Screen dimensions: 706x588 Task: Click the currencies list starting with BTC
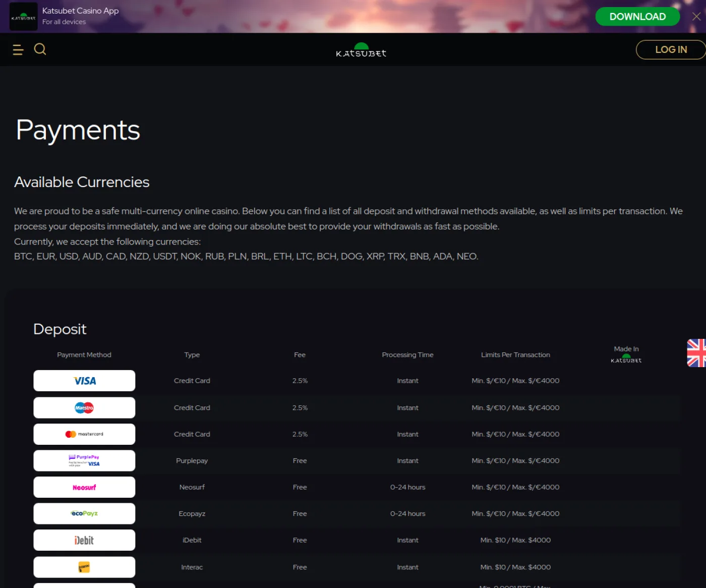point(246,256)
